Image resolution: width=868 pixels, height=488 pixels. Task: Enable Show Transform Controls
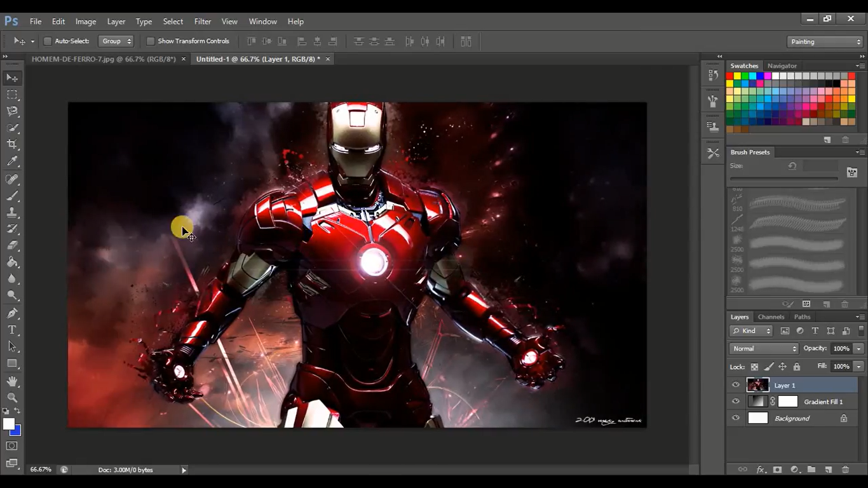tap(151, 41)
